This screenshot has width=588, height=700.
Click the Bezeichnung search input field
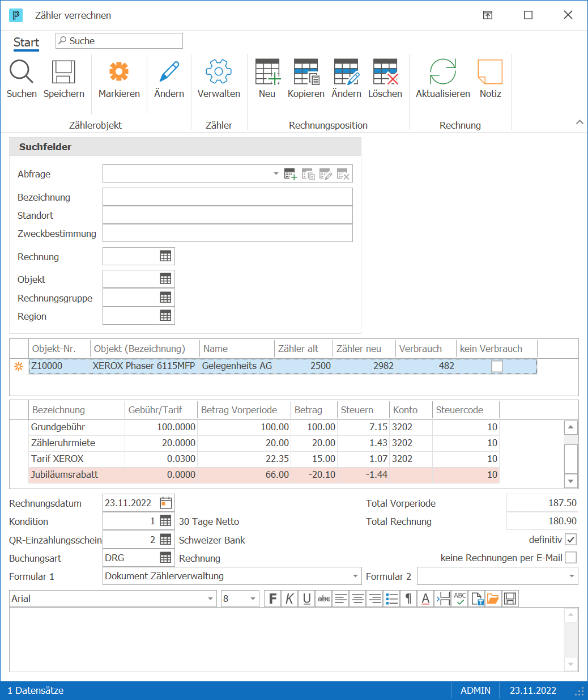click(228, 197)
